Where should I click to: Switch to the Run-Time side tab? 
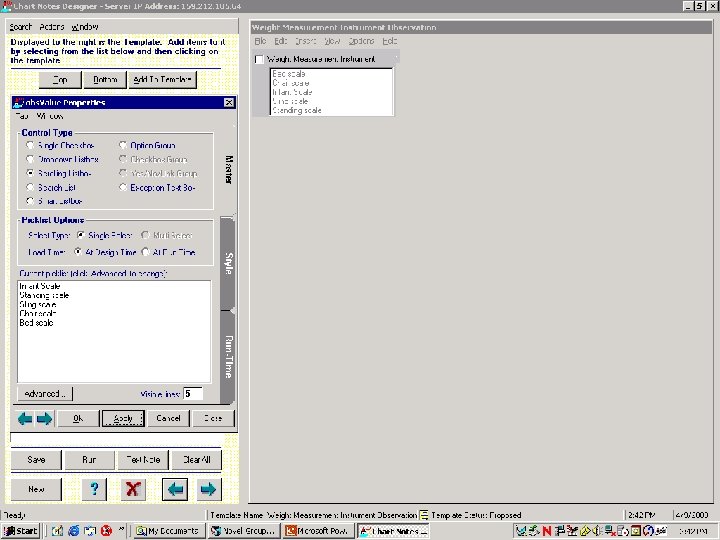(228, 357)
